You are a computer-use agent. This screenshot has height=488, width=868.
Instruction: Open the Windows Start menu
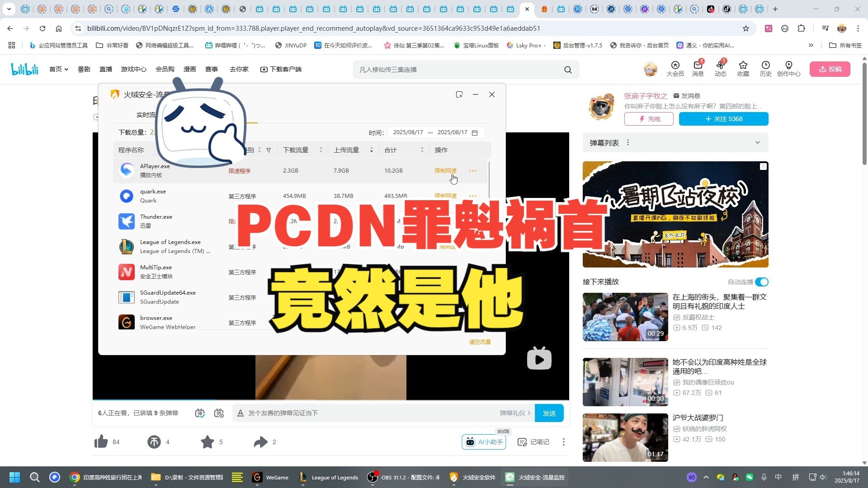[15, 477]
